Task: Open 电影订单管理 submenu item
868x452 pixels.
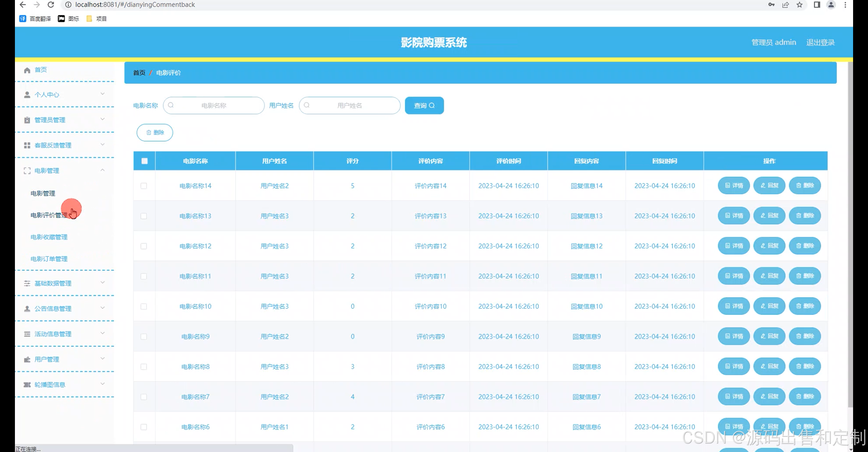Action: 49,259
